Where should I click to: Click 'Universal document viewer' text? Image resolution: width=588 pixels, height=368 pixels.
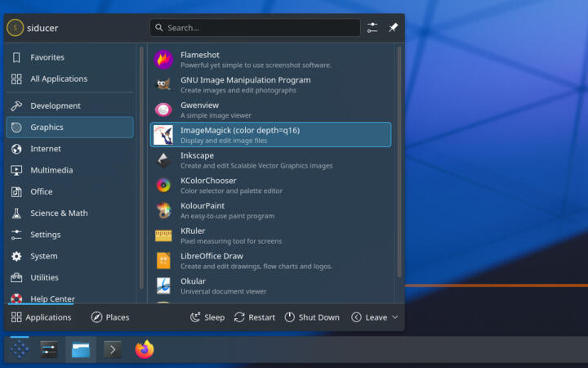pos(224,291)
